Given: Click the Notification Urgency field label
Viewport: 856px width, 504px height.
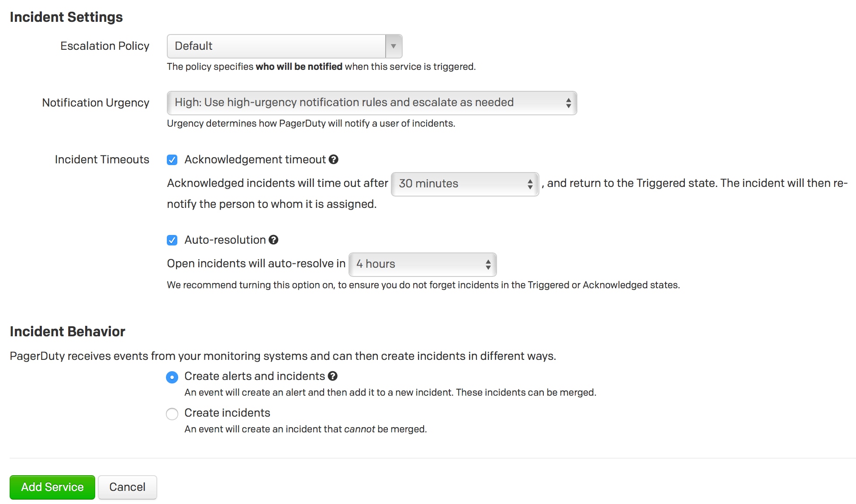Looking at the screenshot, I should click(x=96, y=103).
